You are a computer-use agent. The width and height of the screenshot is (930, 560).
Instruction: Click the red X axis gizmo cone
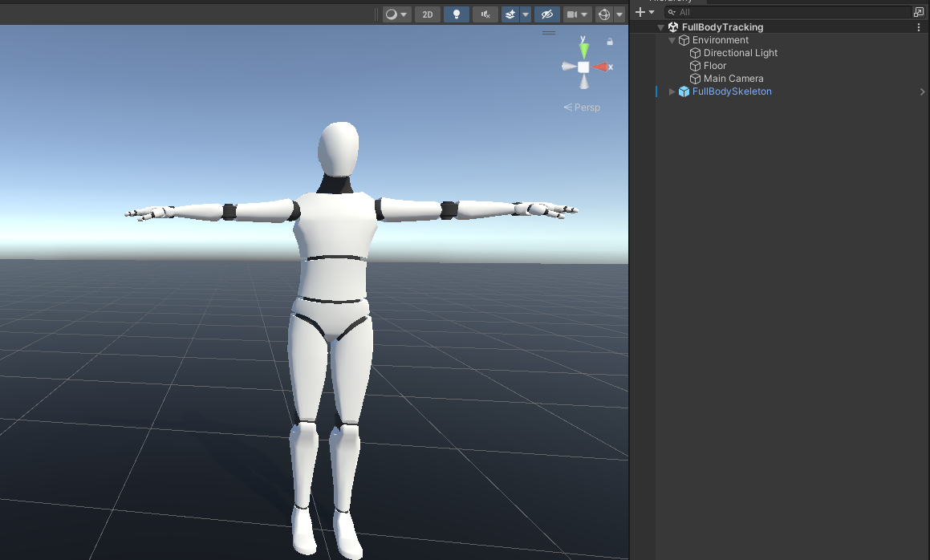(x=600, y=67)
